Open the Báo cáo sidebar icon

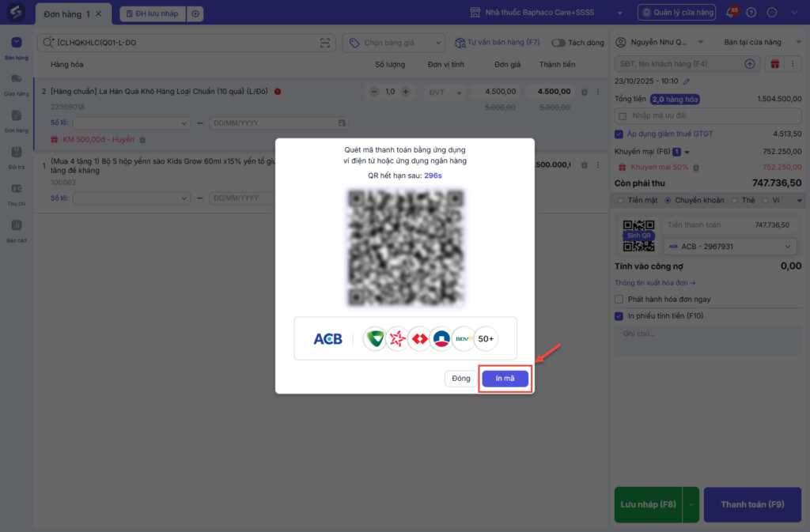[x=17, y=231]
